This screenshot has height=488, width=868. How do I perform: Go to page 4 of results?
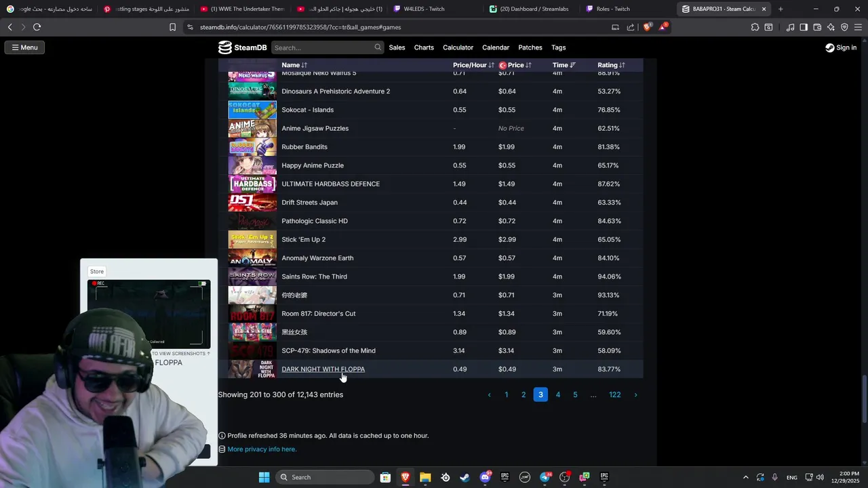[x=558, y=394]
